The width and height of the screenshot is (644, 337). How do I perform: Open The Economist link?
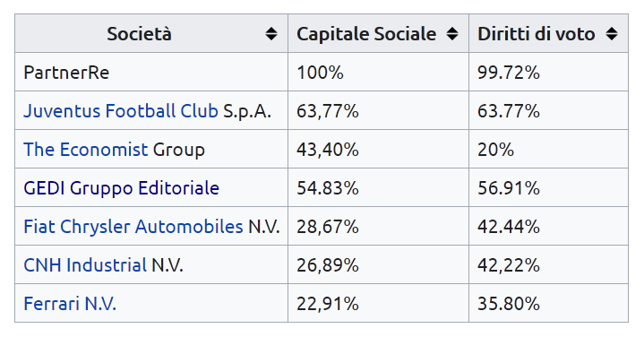(x=85, y=150)
